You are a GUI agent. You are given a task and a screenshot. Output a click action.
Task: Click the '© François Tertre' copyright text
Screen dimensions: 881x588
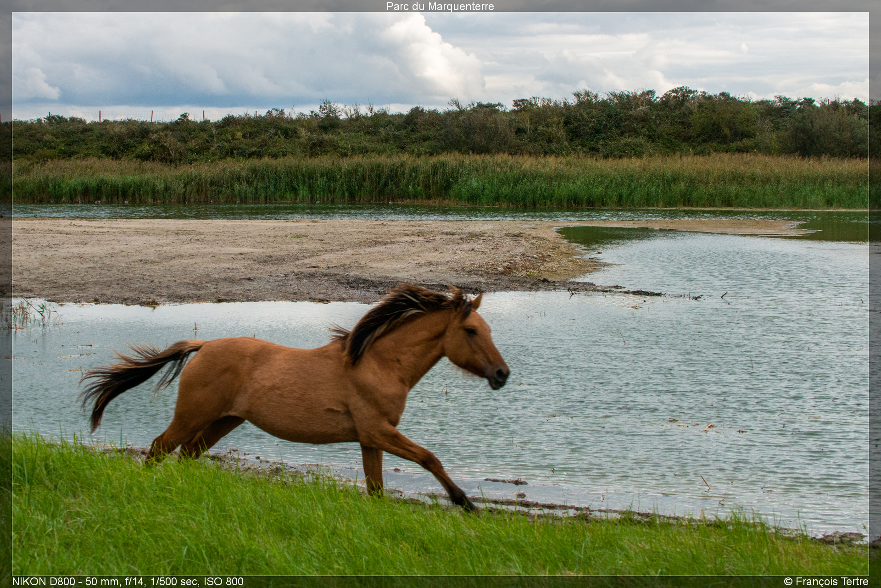tap(826, 582)
